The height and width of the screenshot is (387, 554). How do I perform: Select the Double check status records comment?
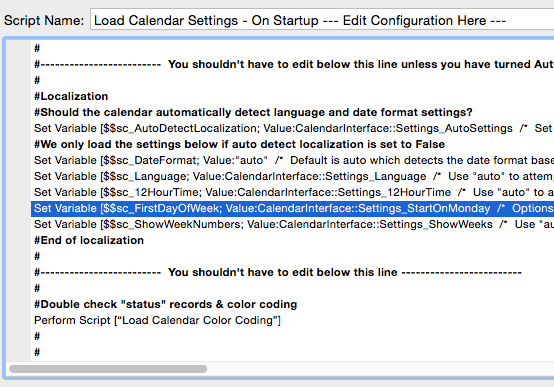166,304
